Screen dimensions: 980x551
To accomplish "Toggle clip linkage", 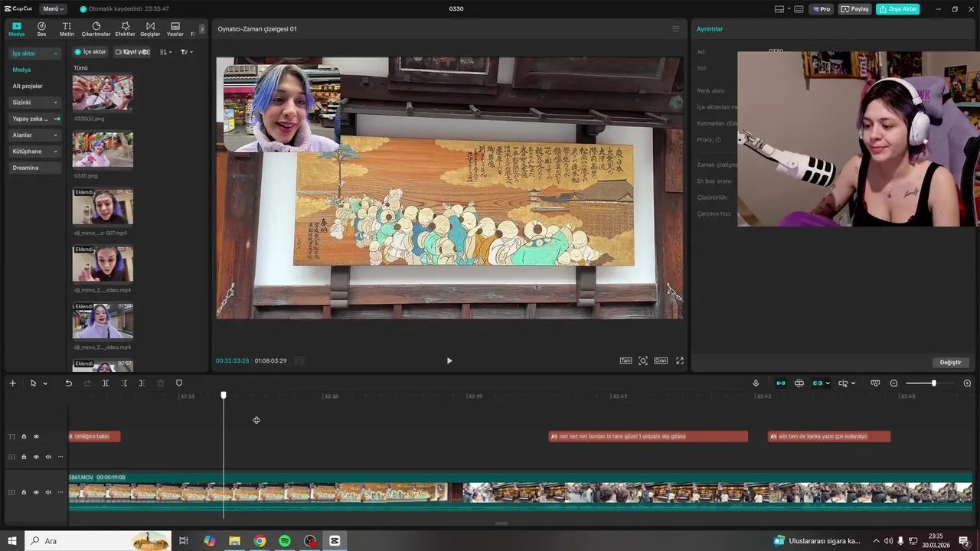I will 818,383.
